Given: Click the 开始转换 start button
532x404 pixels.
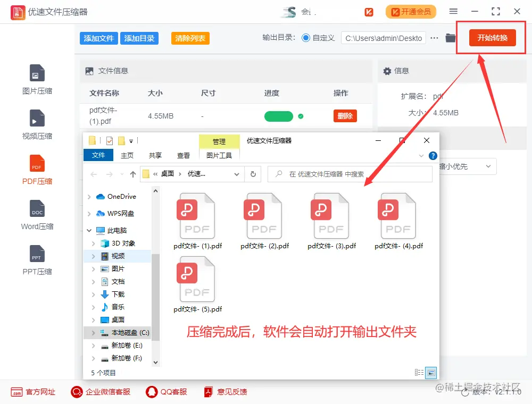Looking at the screenshot, I should [492, 38].
